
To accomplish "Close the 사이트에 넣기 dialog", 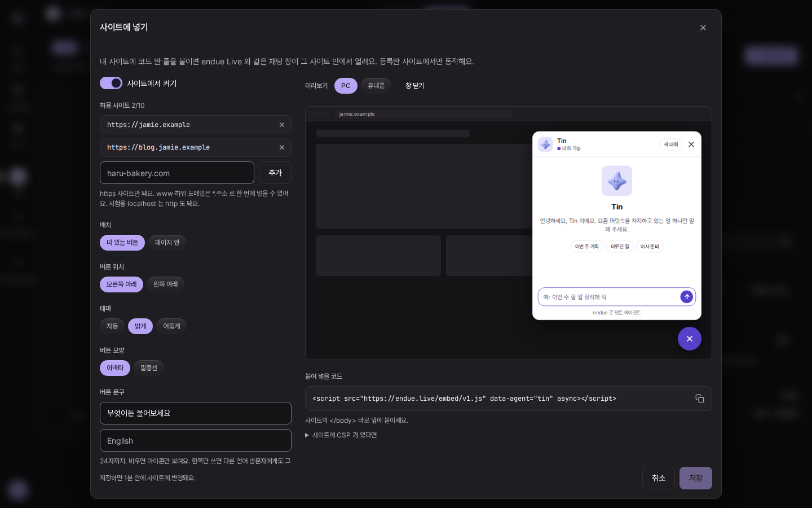I will pyautogui.click(x=703, y=28).
